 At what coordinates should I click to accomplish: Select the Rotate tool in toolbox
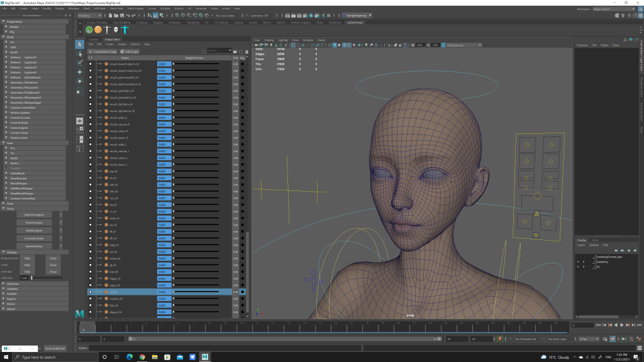tap(80, 82)
